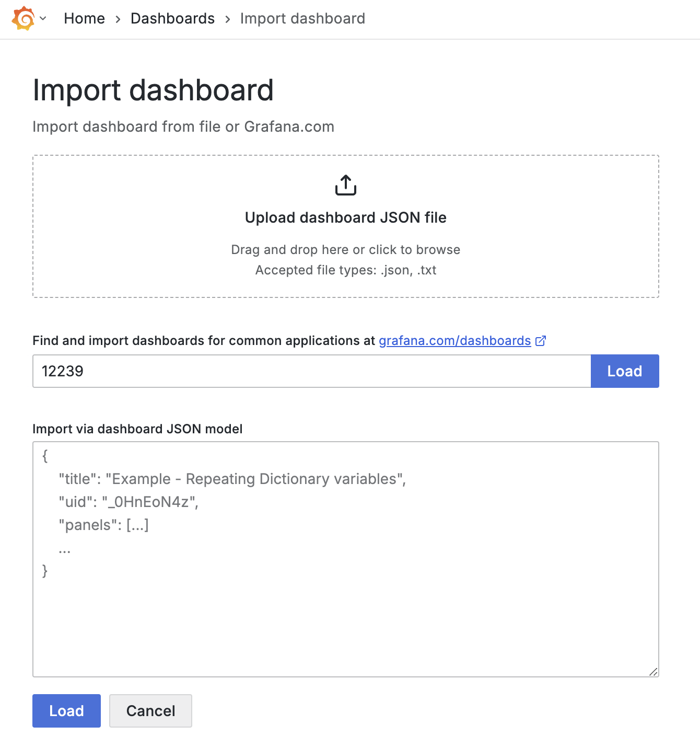700x737 pixels.
Task: Click Upload dashboard JSON file heading
Action: click(x=346, y=217)
